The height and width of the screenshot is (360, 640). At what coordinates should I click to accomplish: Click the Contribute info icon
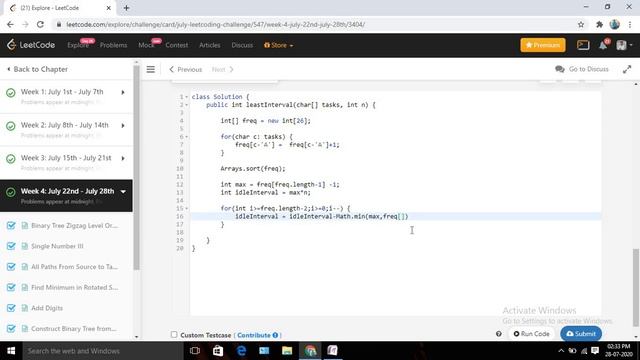(275, 335)
